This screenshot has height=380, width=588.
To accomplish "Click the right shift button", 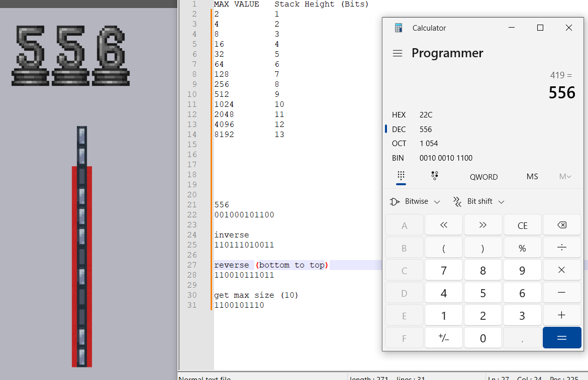I will pyautogui.click(x=483, y=225).
